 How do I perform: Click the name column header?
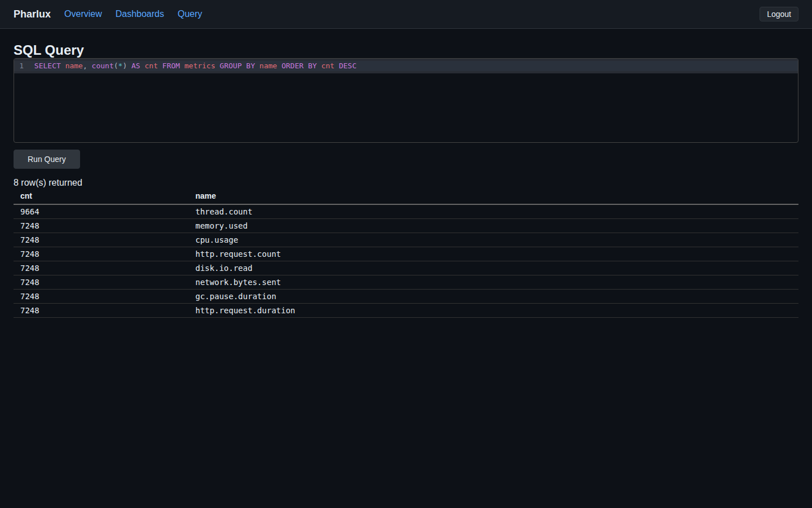[x=206, y=196]
